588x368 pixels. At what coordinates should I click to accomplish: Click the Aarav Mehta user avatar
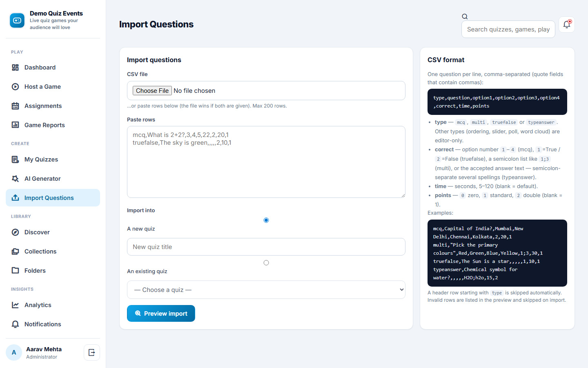(14, 352)
